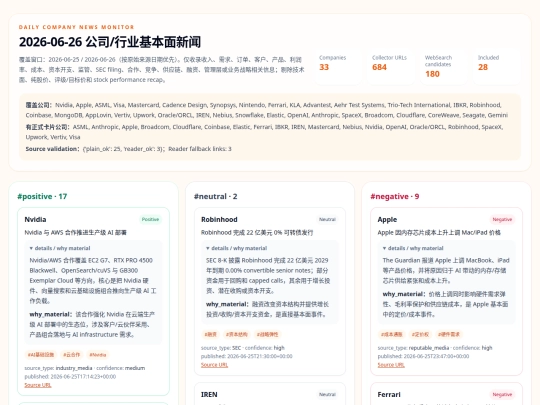Click the IREN card title
540x405 pixels.
[x=209, y=394]
